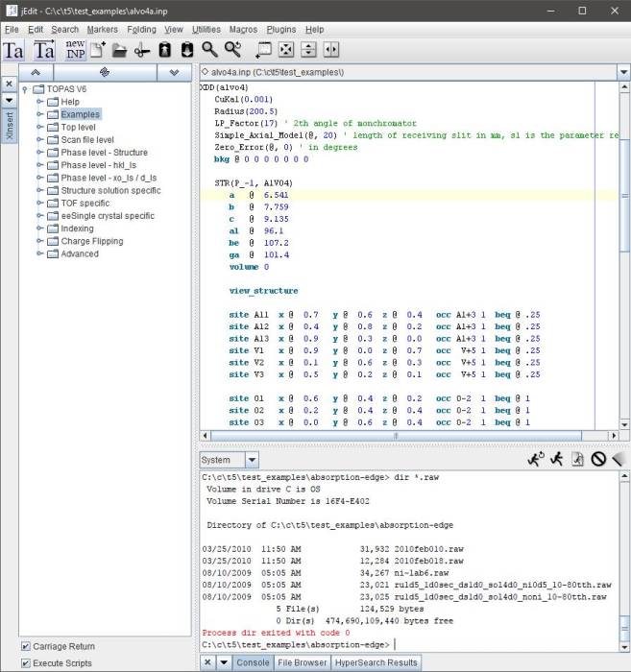The height and width of the screenshot is (672, 631).
Task: Open the Macros menu
Action: (x=243, y=30)
